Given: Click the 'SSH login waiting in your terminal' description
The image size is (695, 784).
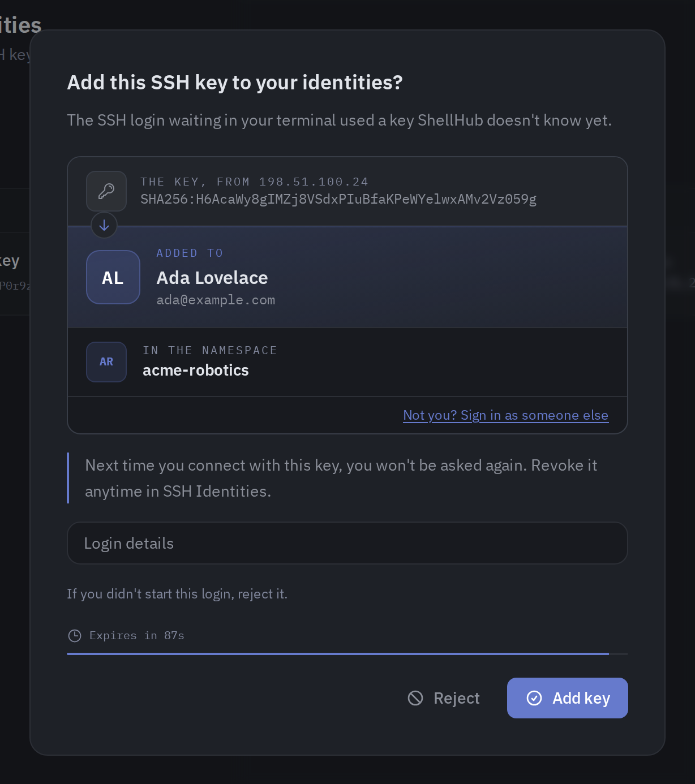Looking at the screenshot, I should pyautogui.click(x=339, y=120).
